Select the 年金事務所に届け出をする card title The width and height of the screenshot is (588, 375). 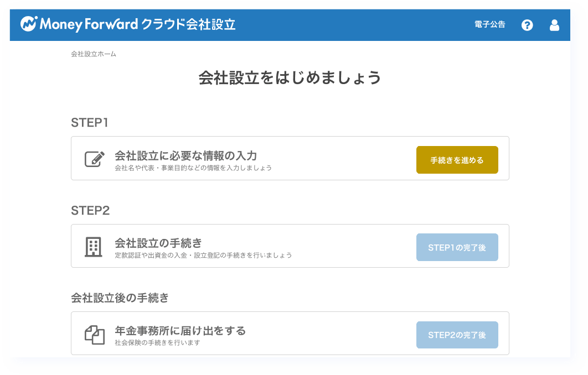[x=180, y=331]
